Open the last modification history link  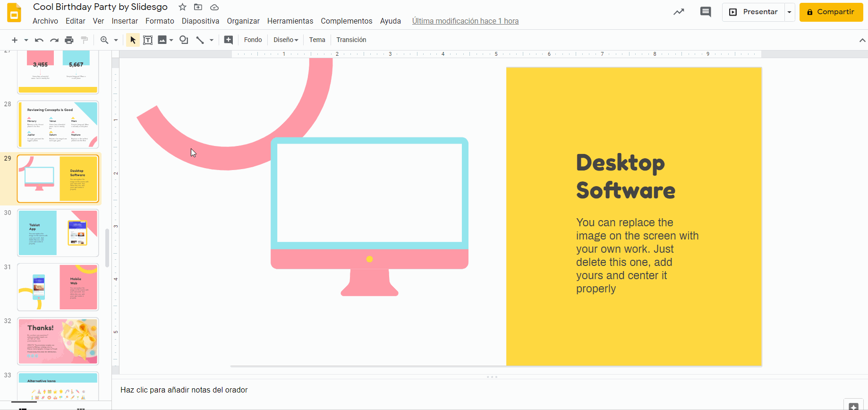465,21
